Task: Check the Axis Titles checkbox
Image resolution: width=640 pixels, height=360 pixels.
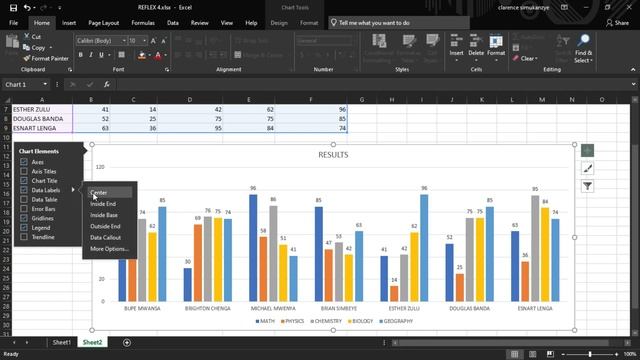Action: click(x=24, y=171)
